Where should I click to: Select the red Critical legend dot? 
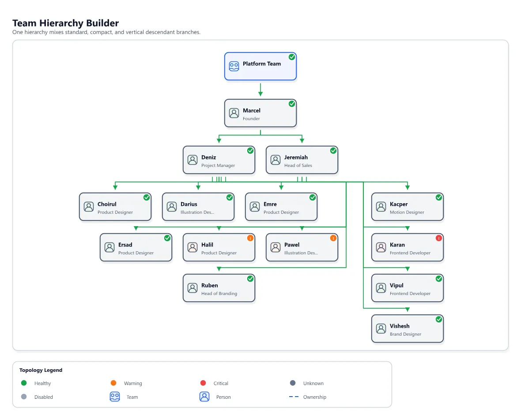pyautogui.click(x=203, y=383)
